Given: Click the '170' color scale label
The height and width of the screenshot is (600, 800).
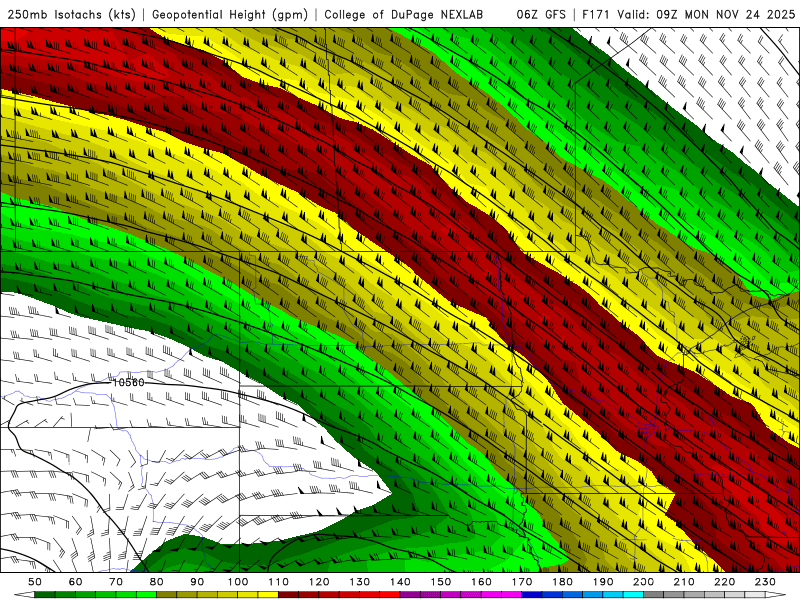Looking at the screenshot, I should [x=522, y=582].
